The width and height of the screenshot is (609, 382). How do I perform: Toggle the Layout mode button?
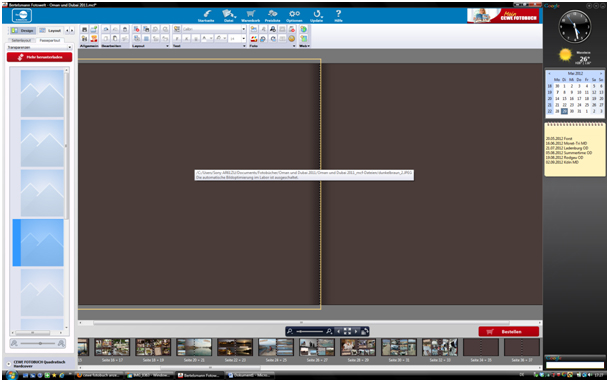click(x=50, y=30)
